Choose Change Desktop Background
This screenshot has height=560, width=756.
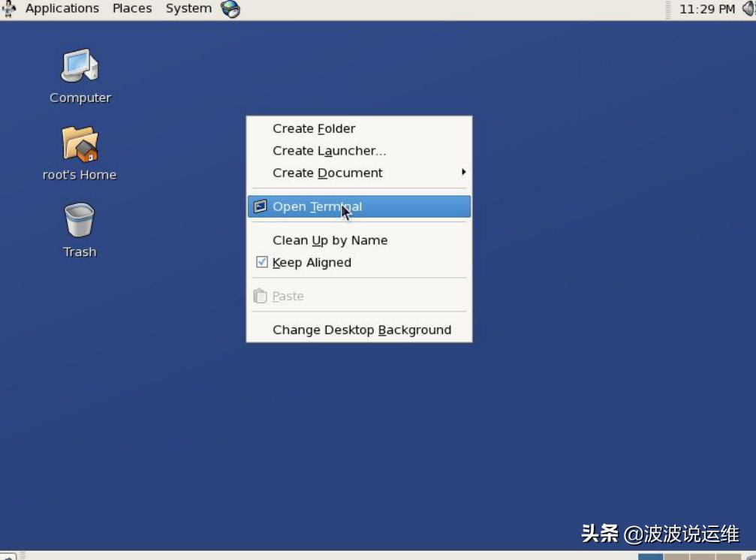pos(362,330)
